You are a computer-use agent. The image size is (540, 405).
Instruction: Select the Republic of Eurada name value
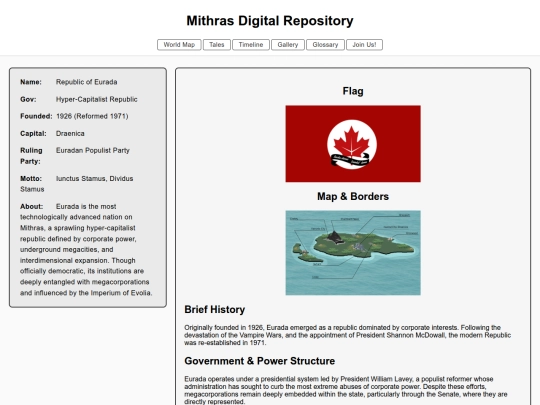(x=86, y=82)
